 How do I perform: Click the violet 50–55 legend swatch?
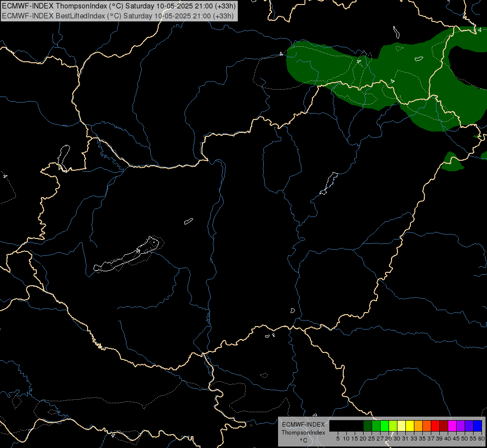(469, 426)
